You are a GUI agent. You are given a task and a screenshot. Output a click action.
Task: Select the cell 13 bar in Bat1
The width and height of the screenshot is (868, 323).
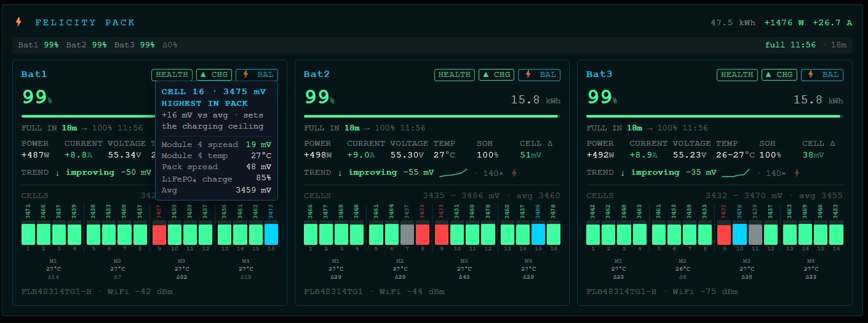pyautogui.click(x=225, y=234)
